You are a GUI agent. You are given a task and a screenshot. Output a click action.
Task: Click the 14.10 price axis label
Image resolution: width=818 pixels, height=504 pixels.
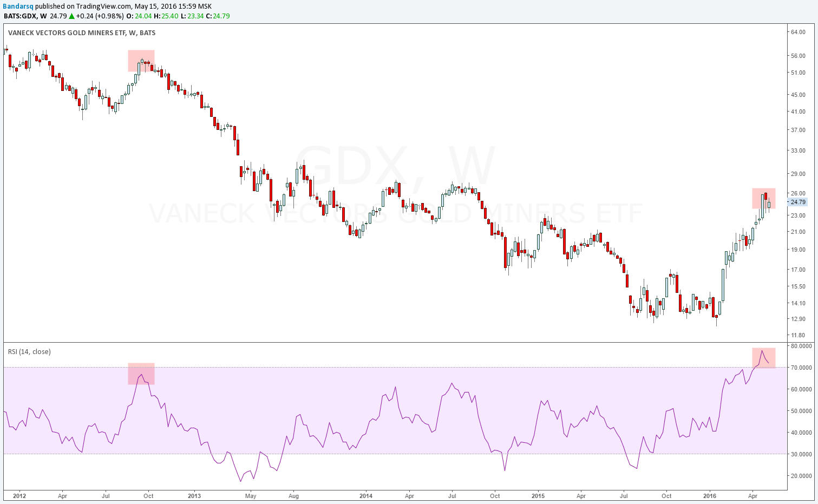798,303
